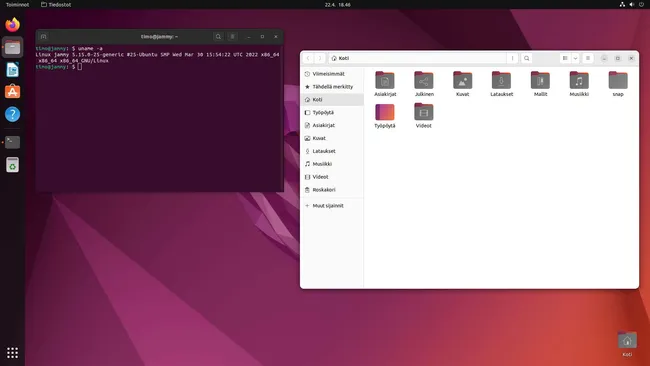Open the path bar options menu
Viewport: 650px width, 366px height.
pyautogui.click(x=512, y=58)
